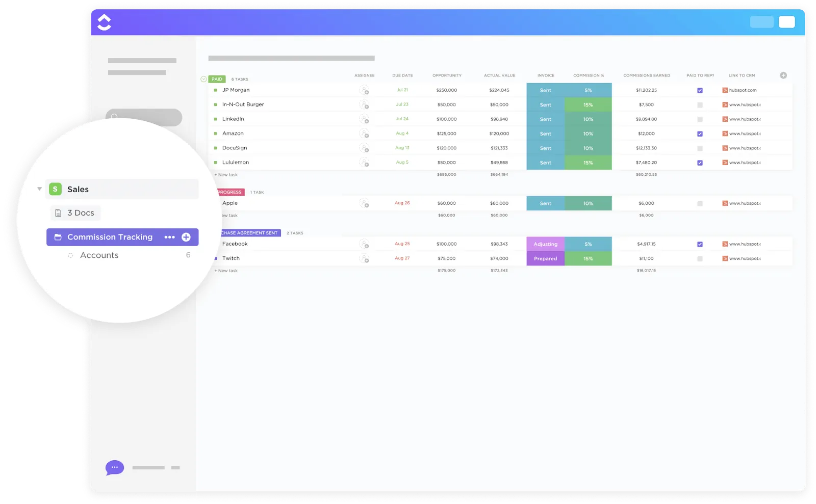Click the document icon beside 3 Docs

[58, 213]
